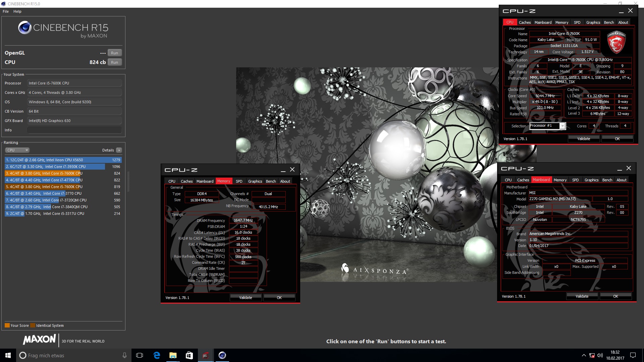Click Validate in CPU-Z Mainboard window

pyautogui.click(x=582, y=296)
